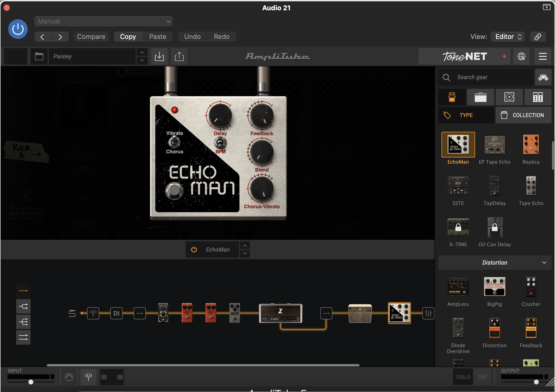
Task: Select the amplifier gear category icon
Action: [480, 97]
